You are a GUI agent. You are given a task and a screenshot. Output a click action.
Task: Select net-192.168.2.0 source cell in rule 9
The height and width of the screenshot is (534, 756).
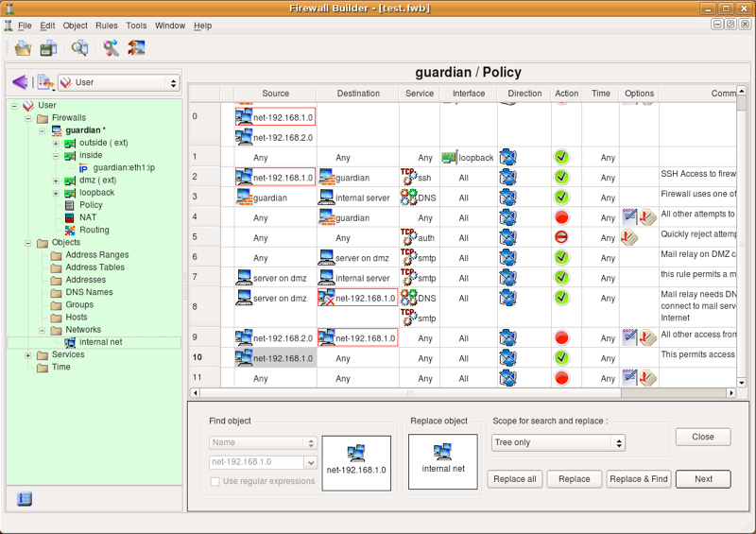pos(275,338)
